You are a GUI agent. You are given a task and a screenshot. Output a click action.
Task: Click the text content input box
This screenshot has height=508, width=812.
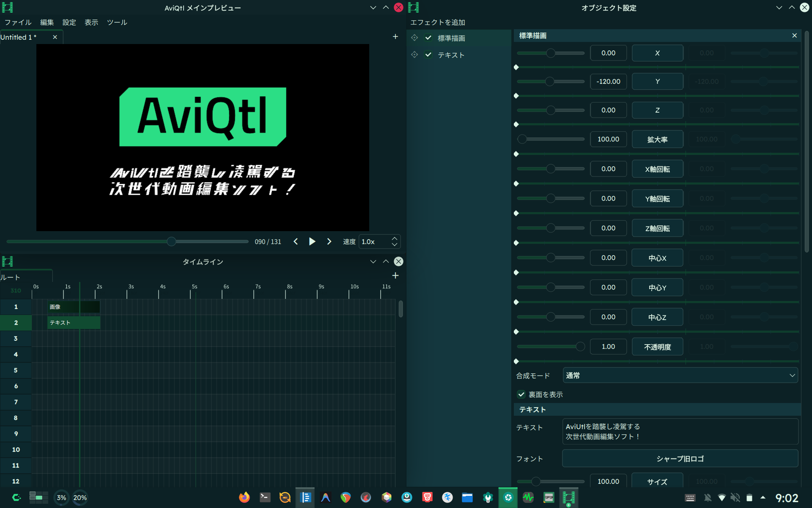[x=680, y=431]
